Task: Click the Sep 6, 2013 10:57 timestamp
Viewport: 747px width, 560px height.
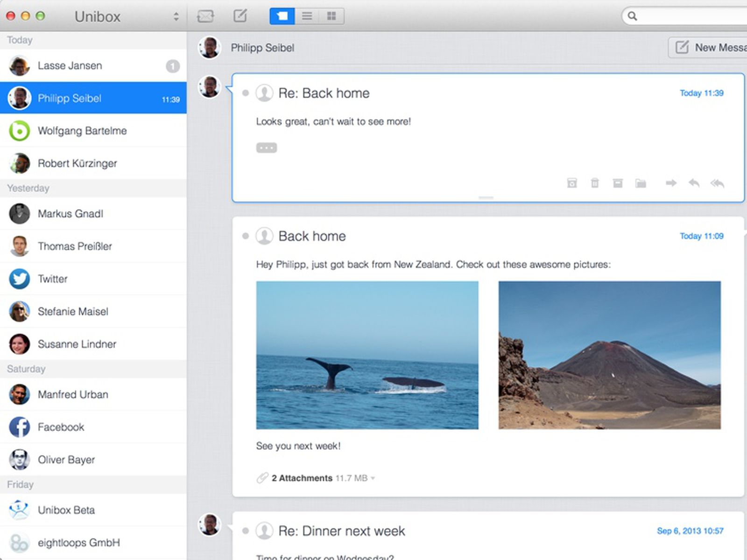Action: [690, 531]
